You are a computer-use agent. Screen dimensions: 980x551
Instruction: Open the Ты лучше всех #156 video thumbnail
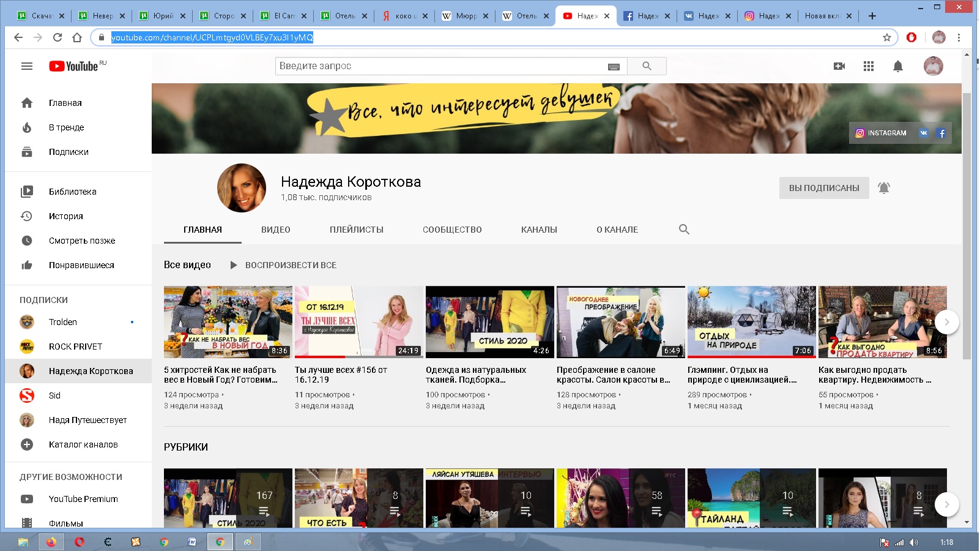[359, 322]
